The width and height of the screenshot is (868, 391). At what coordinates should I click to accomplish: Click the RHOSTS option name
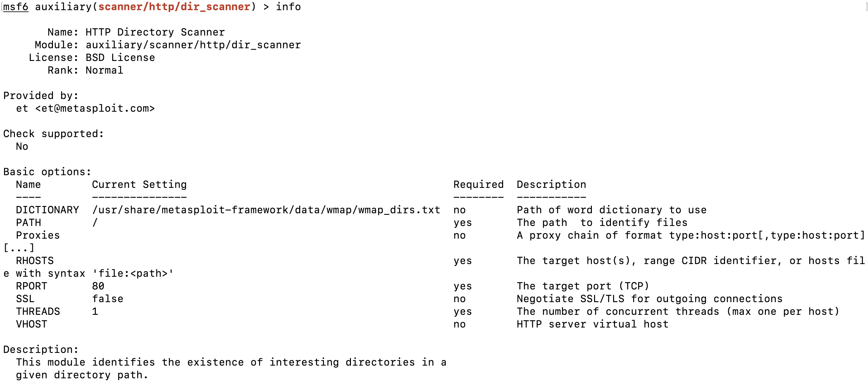(x=35, y=261)
